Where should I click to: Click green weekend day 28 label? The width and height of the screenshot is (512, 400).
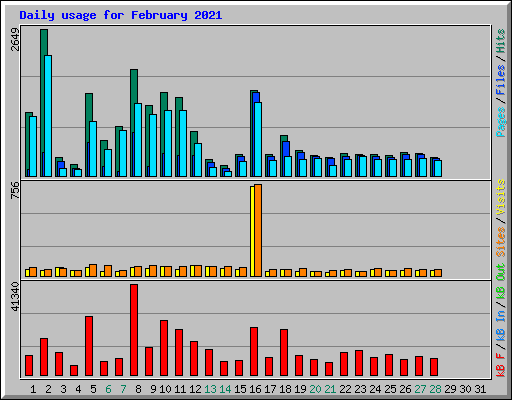(435, 389)
